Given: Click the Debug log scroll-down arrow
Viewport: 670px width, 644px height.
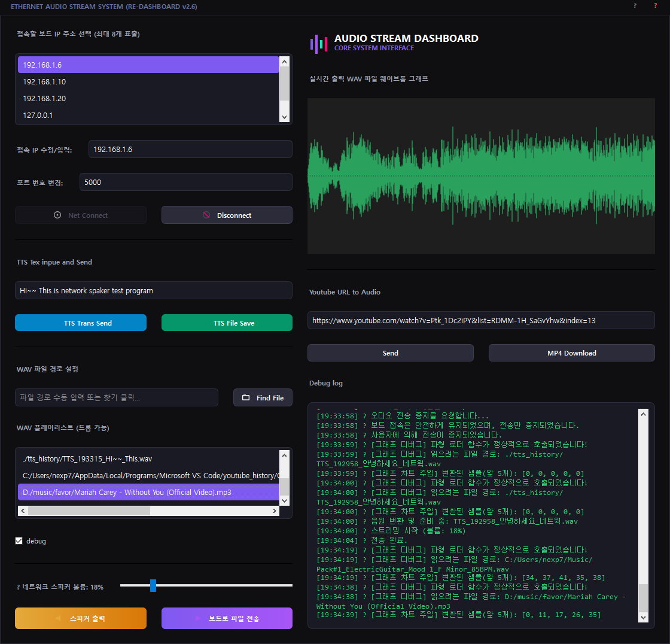Looking at the screenshot, I should 644,618.
